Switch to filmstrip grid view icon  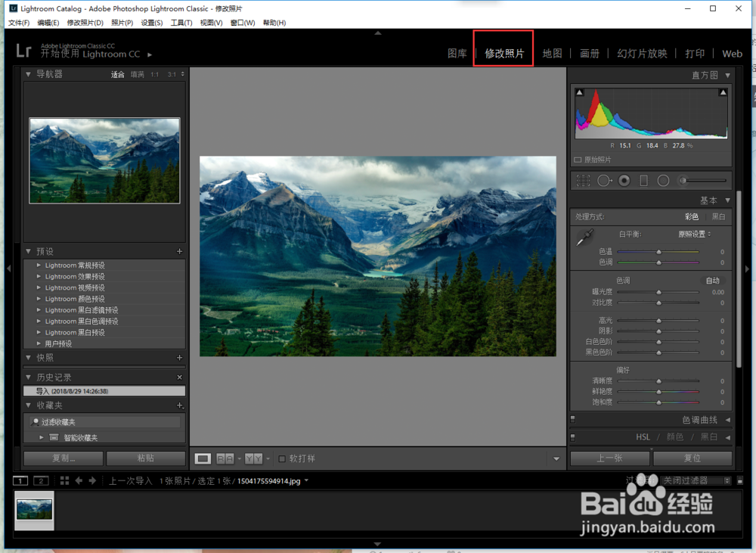64,480
